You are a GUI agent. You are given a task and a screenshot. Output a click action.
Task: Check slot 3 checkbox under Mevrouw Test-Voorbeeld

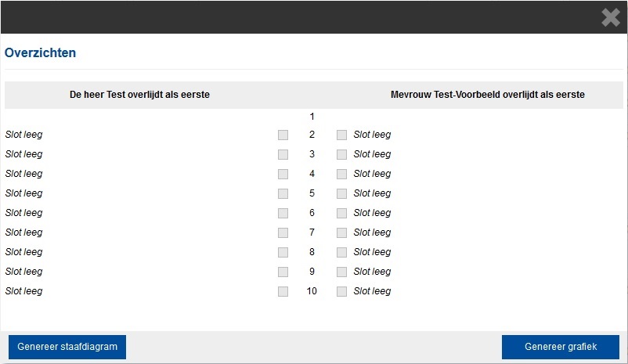[341, 154]
